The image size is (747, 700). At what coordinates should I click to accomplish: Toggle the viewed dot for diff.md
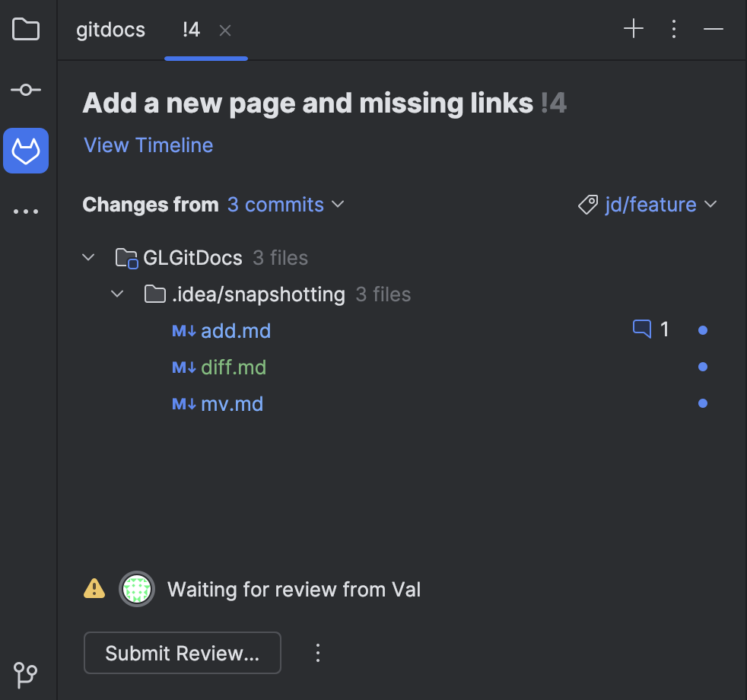coord(703,367)
